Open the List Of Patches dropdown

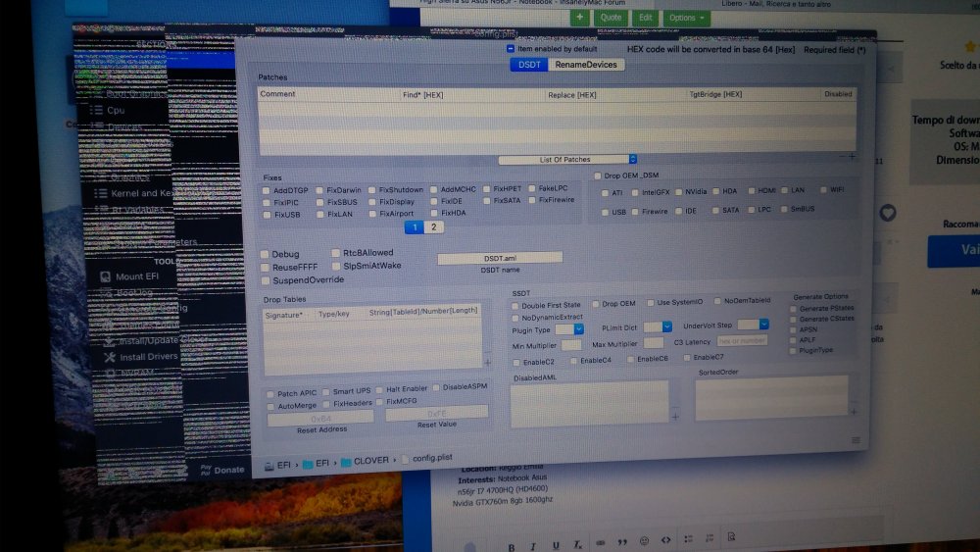point(567,160)
